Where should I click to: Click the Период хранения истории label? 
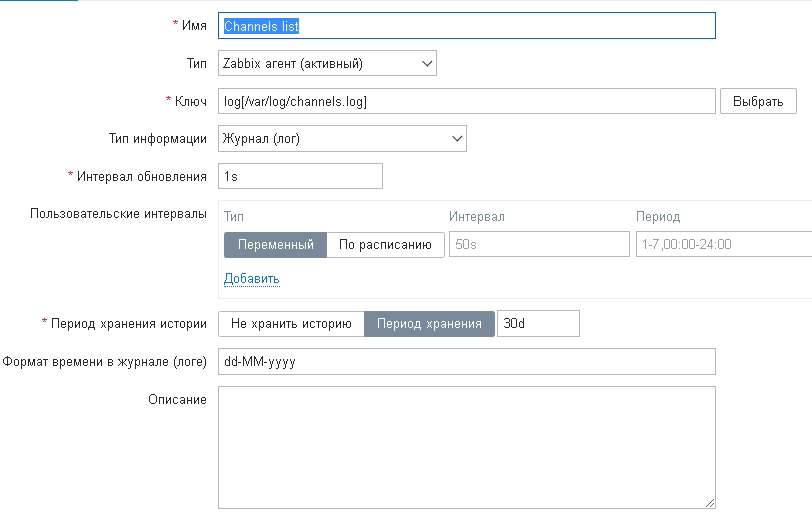pos(128,324)
